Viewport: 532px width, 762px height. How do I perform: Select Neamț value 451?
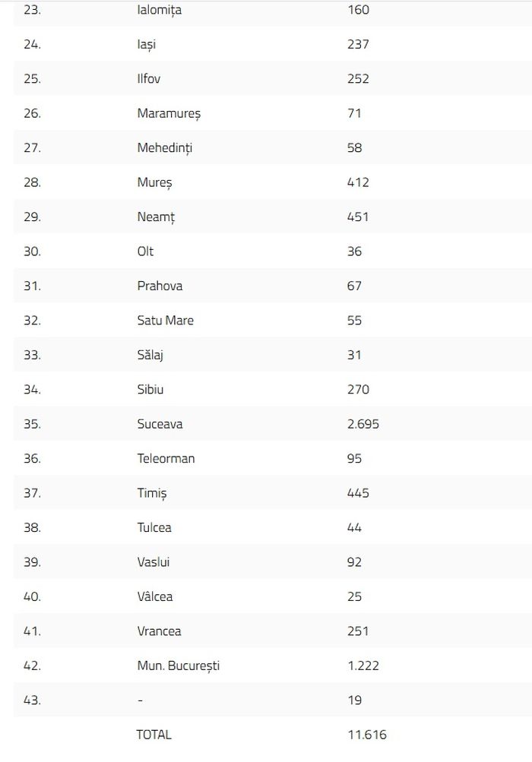(x=358, y=217)
